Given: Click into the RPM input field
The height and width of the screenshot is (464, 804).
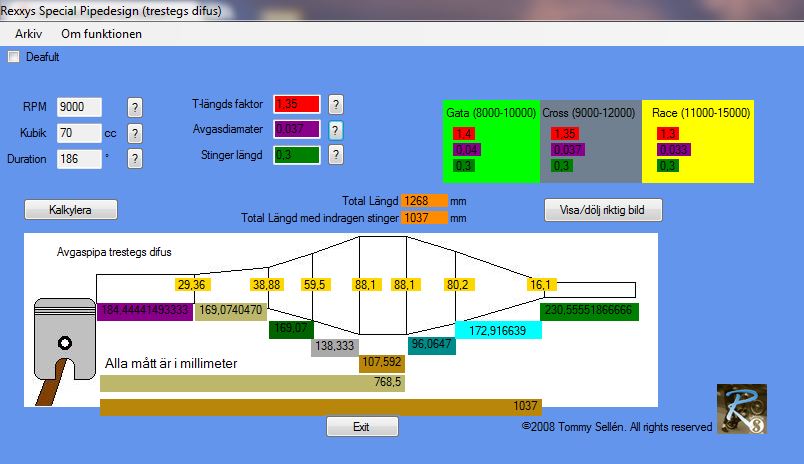Looking at the screenshot, I should tap(79, 107).
